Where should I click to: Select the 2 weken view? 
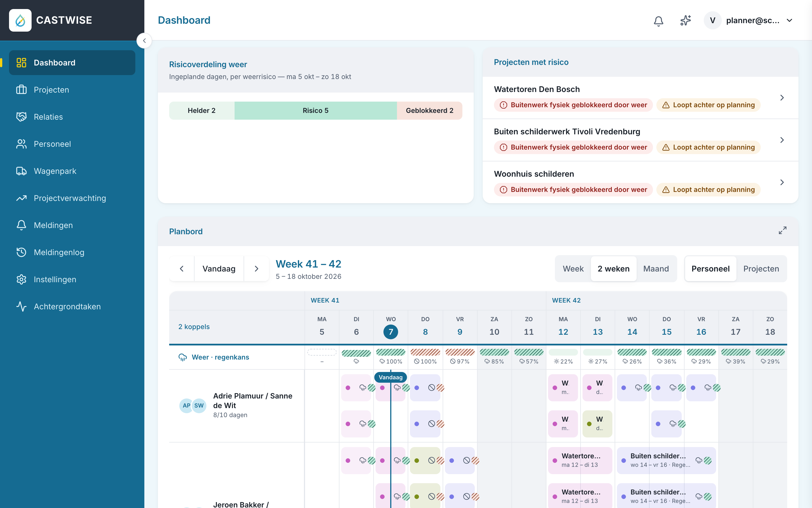click(x=613, y=269)
